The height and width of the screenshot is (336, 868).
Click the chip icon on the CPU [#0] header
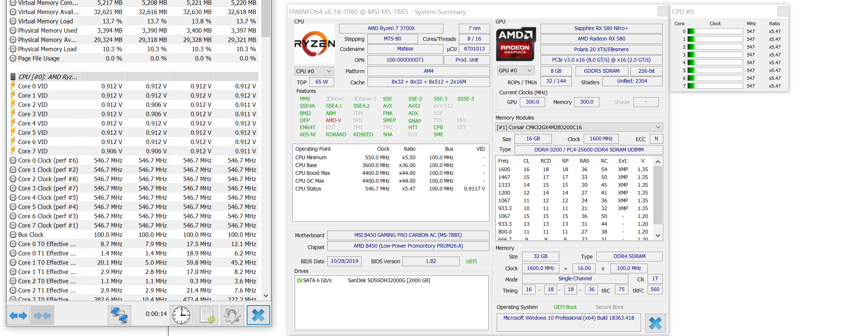[12, 76]
